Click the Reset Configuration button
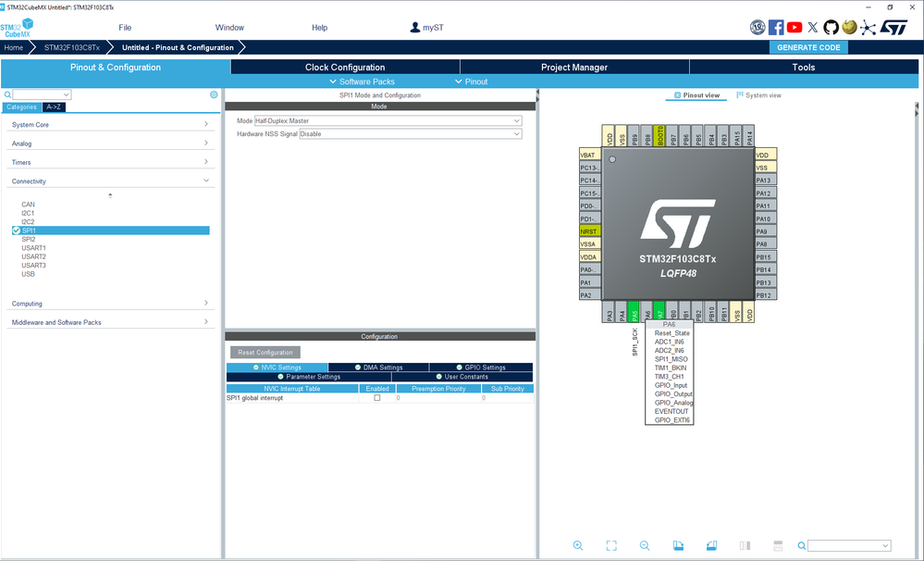This screenshot has height=561, width=924. tap(265, 352)
